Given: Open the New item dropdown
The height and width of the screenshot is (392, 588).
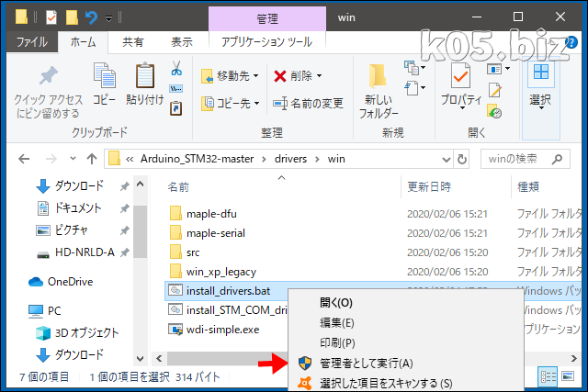Looking at the screenshot, I should [x=414, y=67].
